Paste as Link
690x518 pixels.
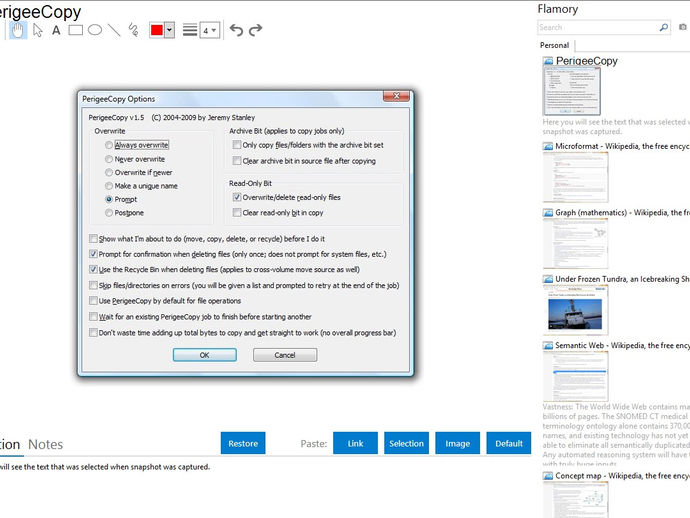355,443
